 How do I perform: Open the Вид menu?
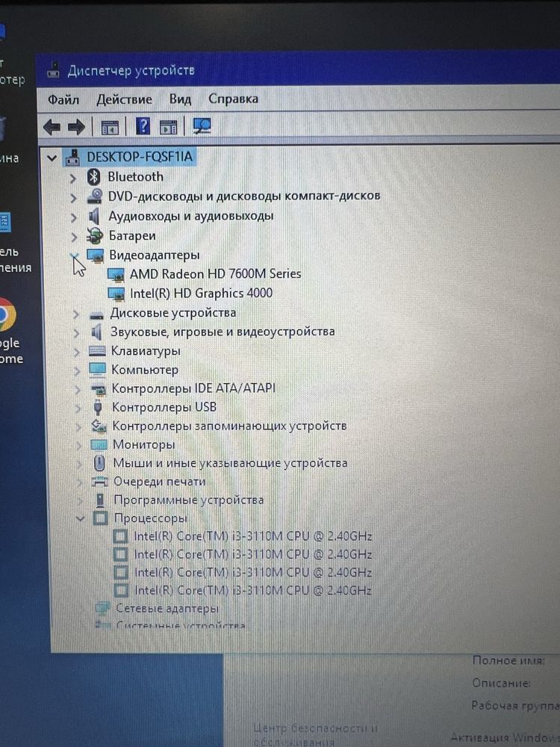click(x=180, y=99)
